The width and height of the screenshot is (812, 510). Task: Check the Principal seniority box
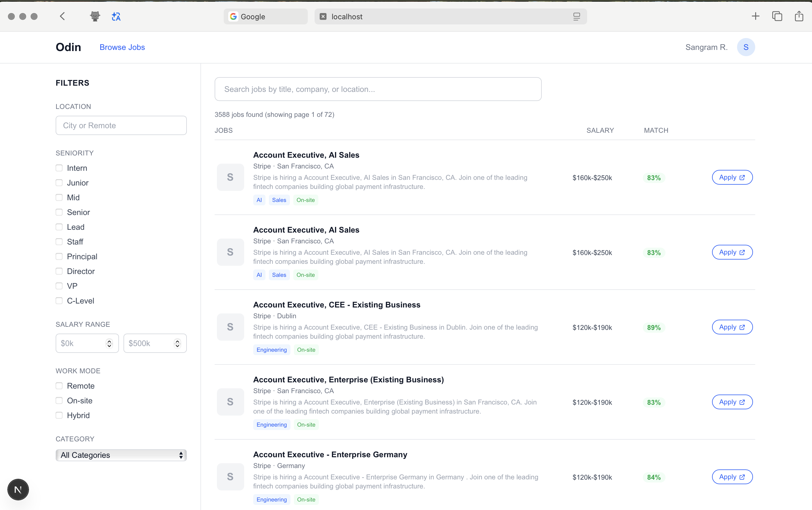[x=59, y=256]
